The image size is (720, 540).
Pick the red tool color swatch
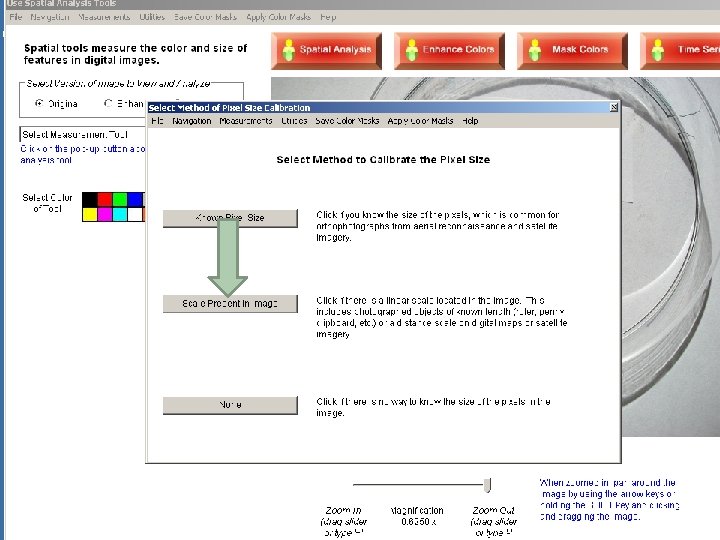pyautogui.click(x=105, y=199)
